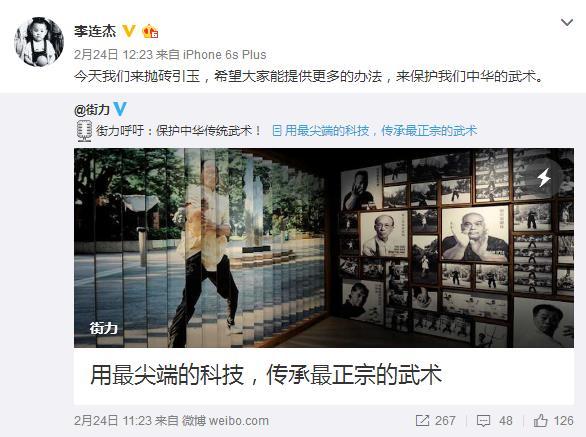586x437 pixels.
Task: Open the martial arts article cover image
Action: coord(324,248)
